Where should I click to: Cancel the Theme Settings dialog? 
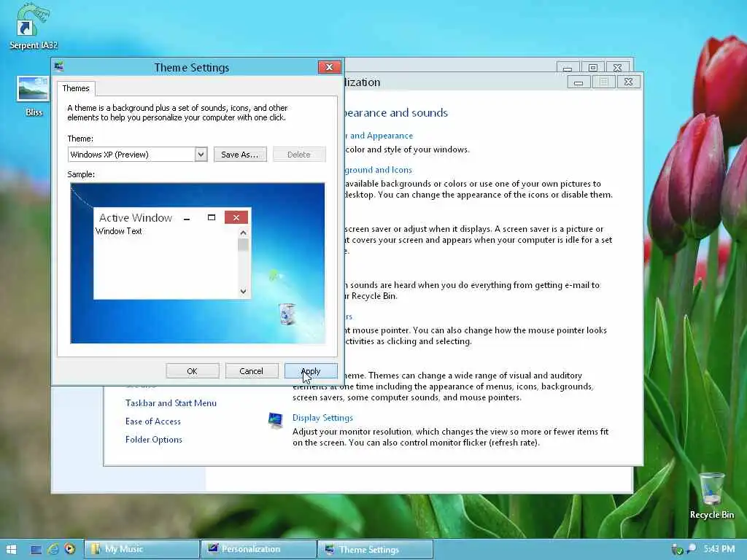[252, 371]
